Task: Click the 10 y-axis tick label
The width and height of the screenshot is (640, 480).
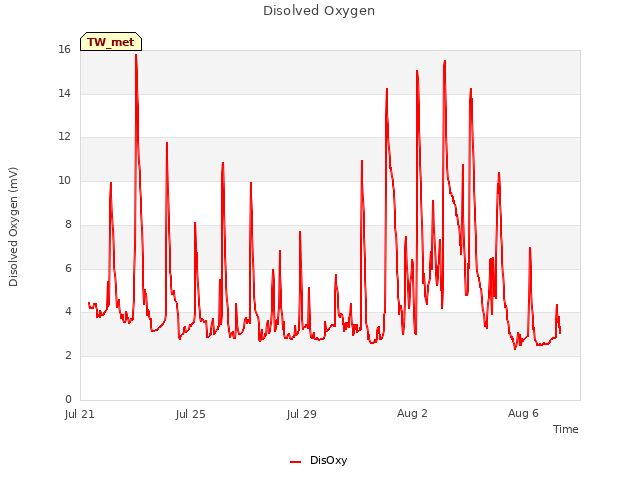Action: (x=64, y=180)
